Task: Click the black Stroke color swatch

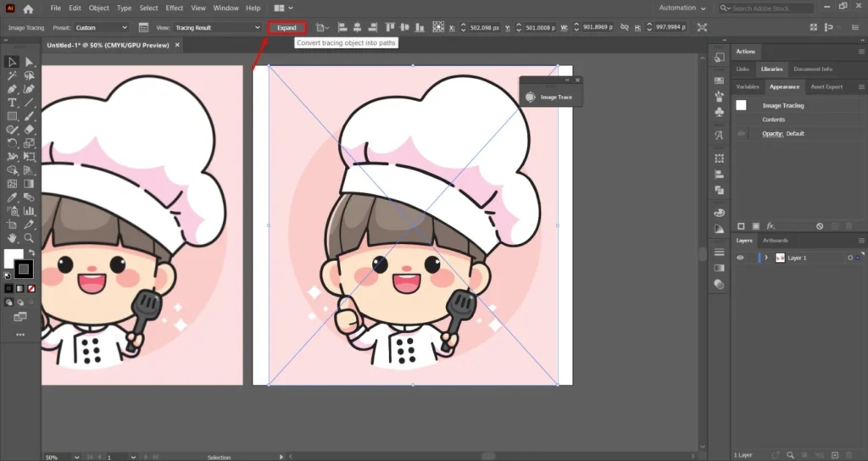Action: [23, 269]
